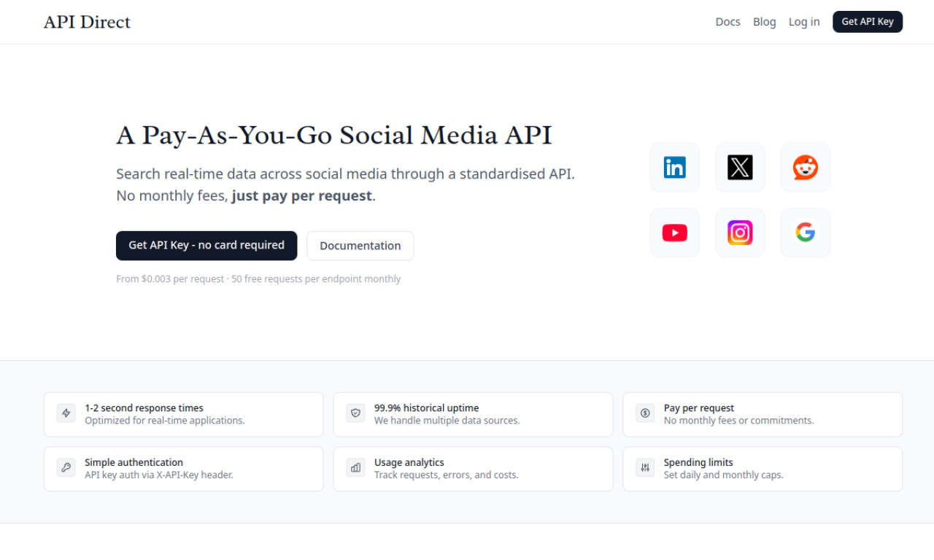The image size is (934, 560).
Task: Click Get API Key - no card required
Action: [207, 246]
